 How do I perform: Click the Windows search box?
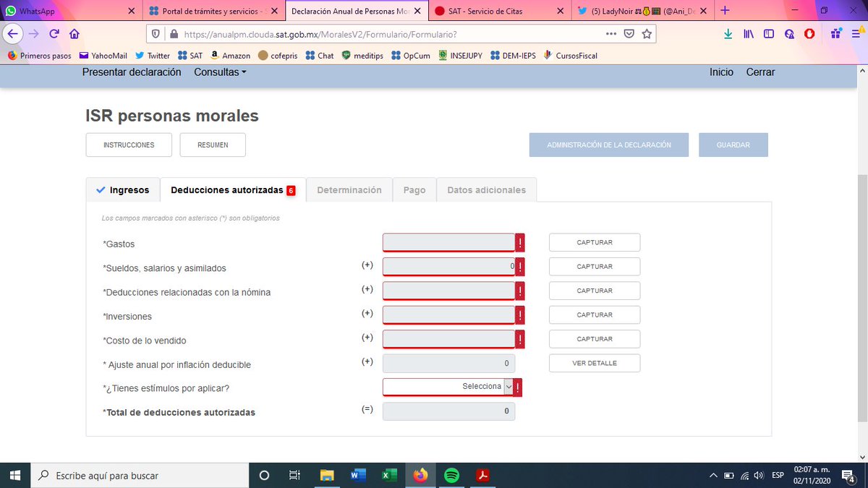[139, 475]
